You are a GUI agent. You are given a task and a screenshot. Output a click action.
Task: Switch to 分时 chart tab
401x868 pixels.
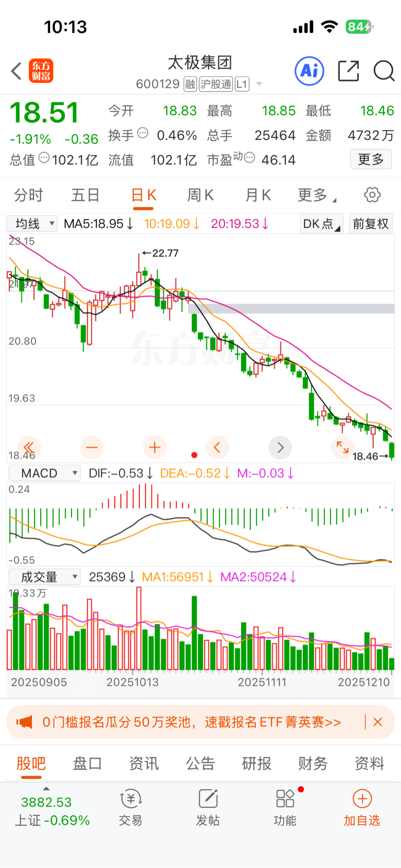(x=29, y=195)
